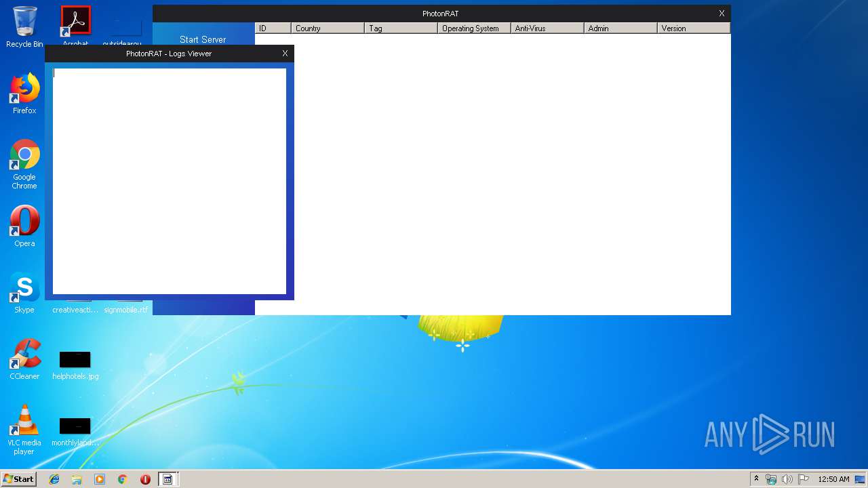
Task: Select the VLC media player shortcut
Action: [x=24, y=430]
